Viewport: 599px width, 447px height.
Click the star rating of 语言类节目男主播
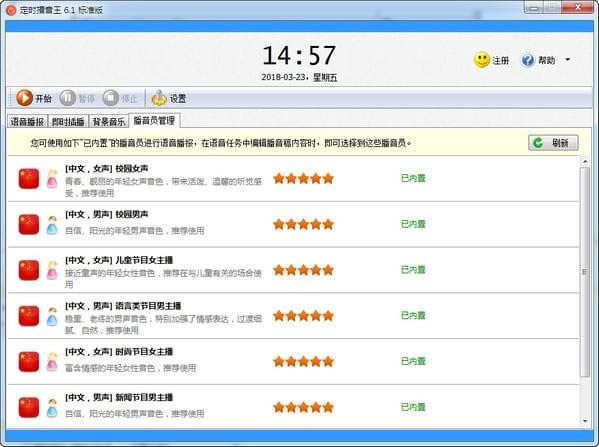pos(304,316)
